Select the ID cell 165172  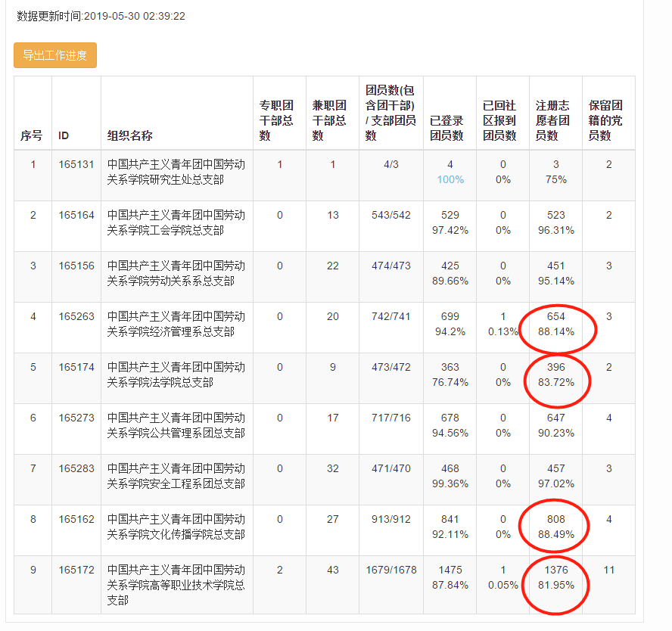(76, 570)
